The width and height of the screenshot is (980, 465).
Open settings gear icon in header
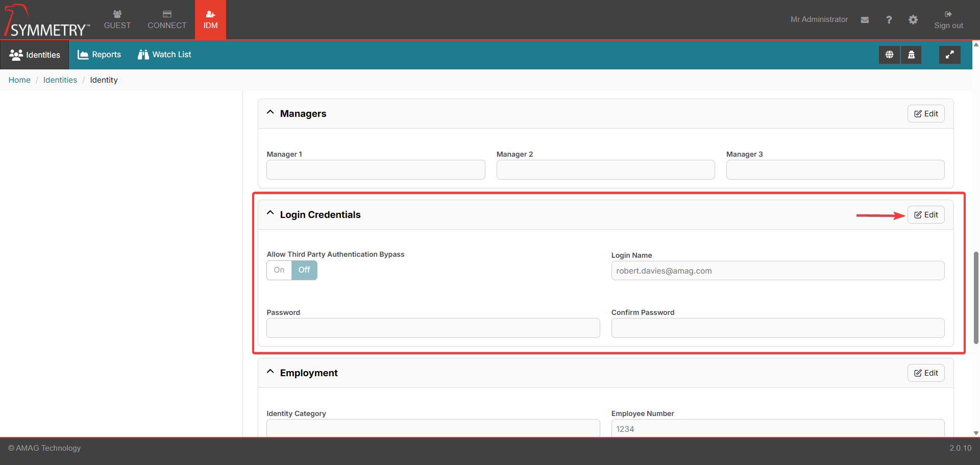point(913,20)
